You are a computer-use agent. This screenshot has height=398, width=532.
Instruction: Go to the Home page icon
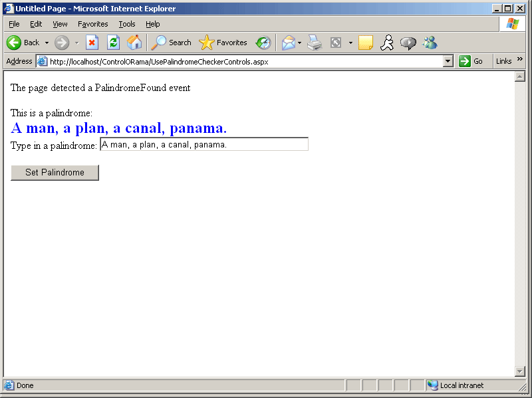[134, 43]
